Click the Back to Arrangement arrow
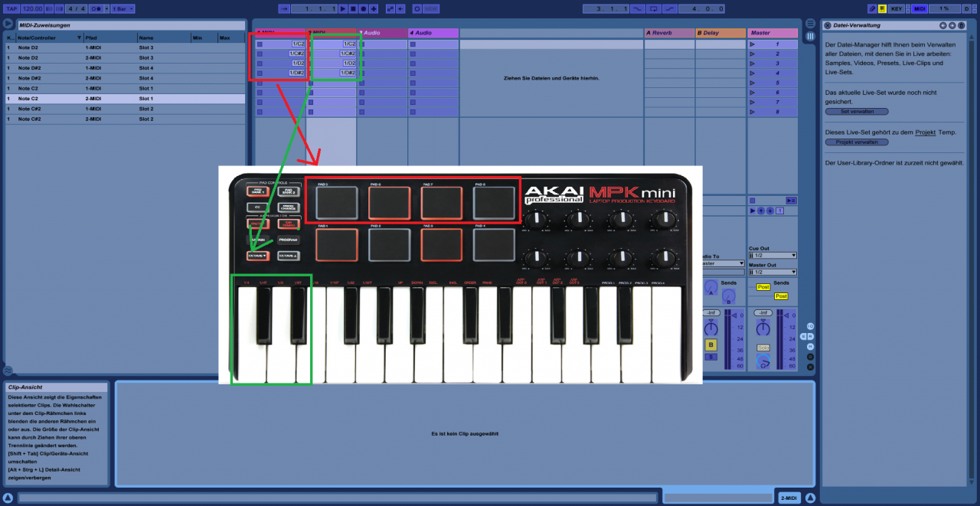The height and width of the screenshot is (506, 980). (400, 8)
